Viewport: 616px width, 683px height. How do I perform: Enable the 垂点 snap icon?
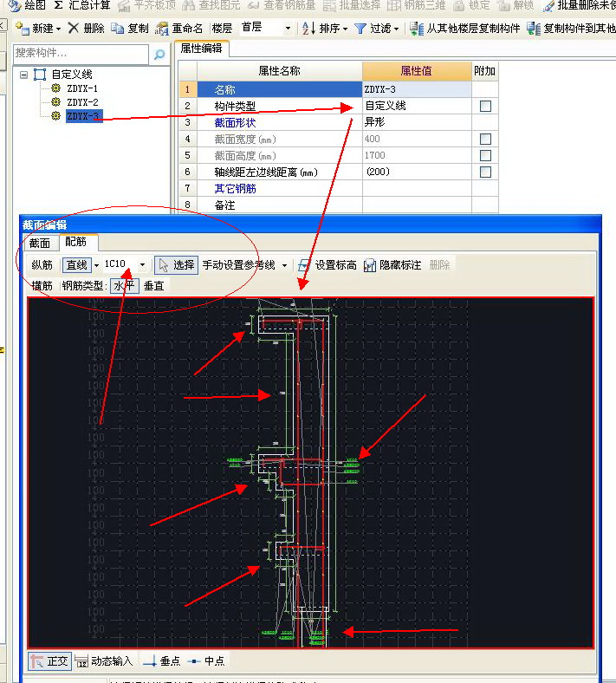(x=149, y=661)
